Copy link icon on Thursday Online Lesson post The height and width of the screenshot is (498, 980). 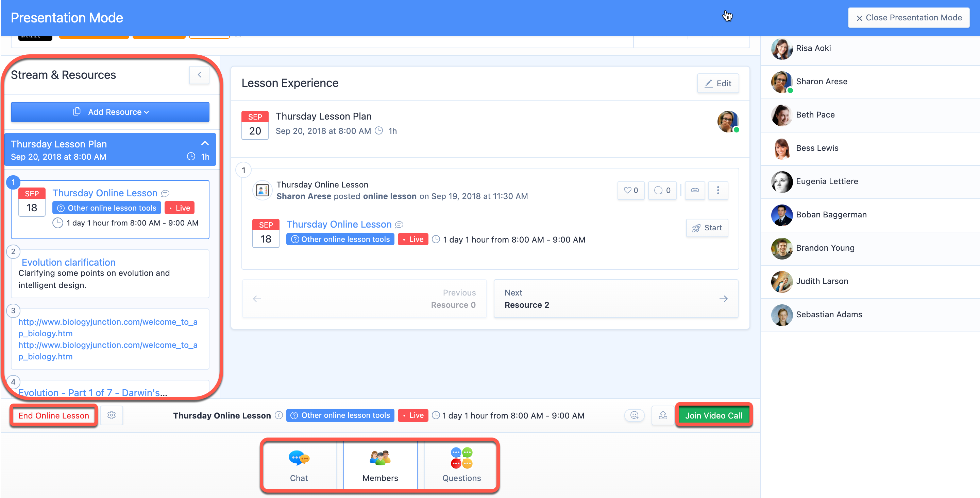pos(695,191)
